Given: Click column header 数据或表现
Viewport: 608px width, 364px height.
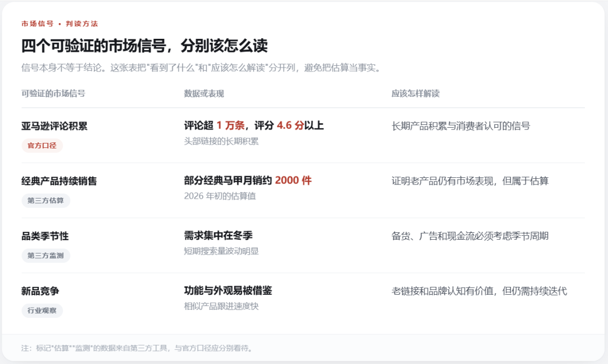Looking at the screenshot, I should coord(204,93).
